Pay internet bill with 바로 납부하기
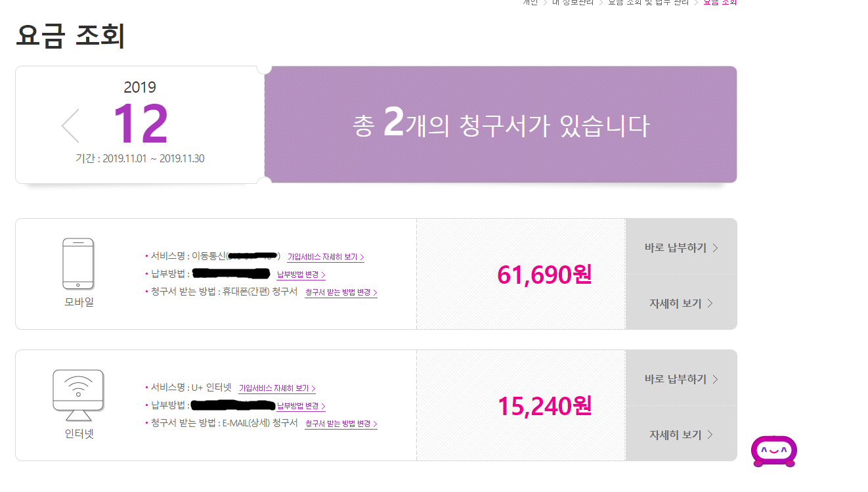868x492 pixels. 681,379
